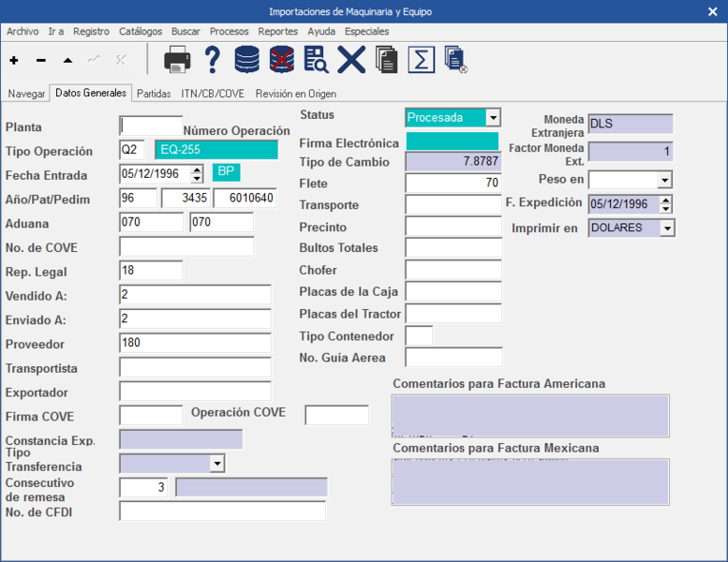
Task: Click the Precinto field
Action: [453, 227]
